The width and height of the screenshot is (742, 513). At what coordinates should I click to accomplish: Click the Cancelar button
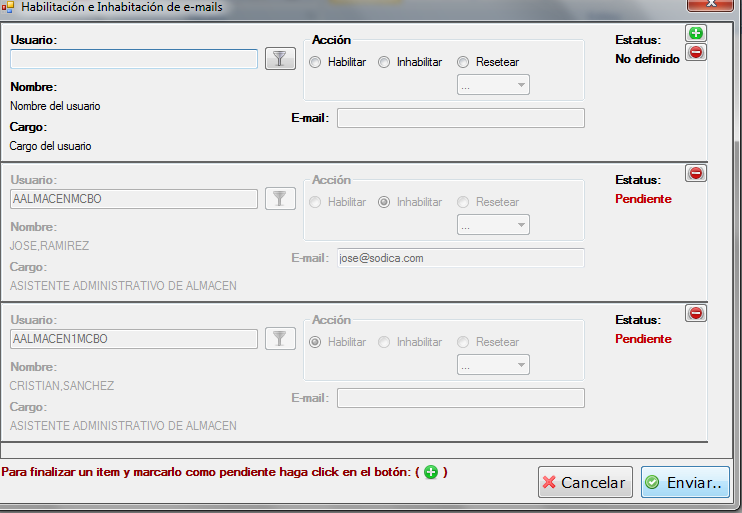[585, 482]
